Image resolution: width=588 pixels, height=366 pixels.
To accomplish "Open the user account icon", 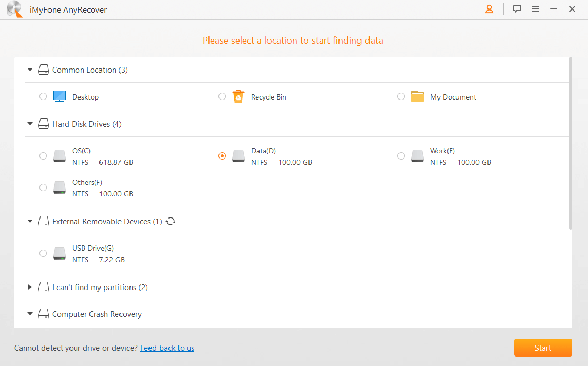I will tap(489, 9).
